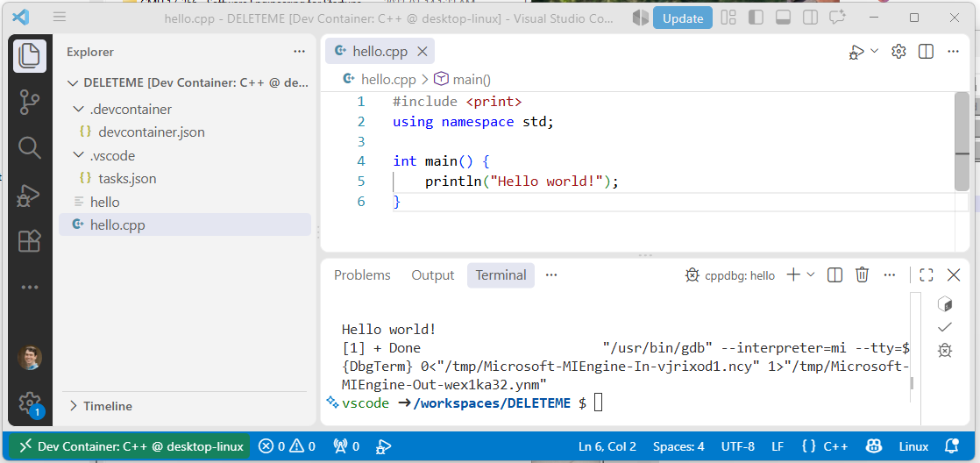
Task: Expand the Timeline section
Action: [x=184, y=406]
